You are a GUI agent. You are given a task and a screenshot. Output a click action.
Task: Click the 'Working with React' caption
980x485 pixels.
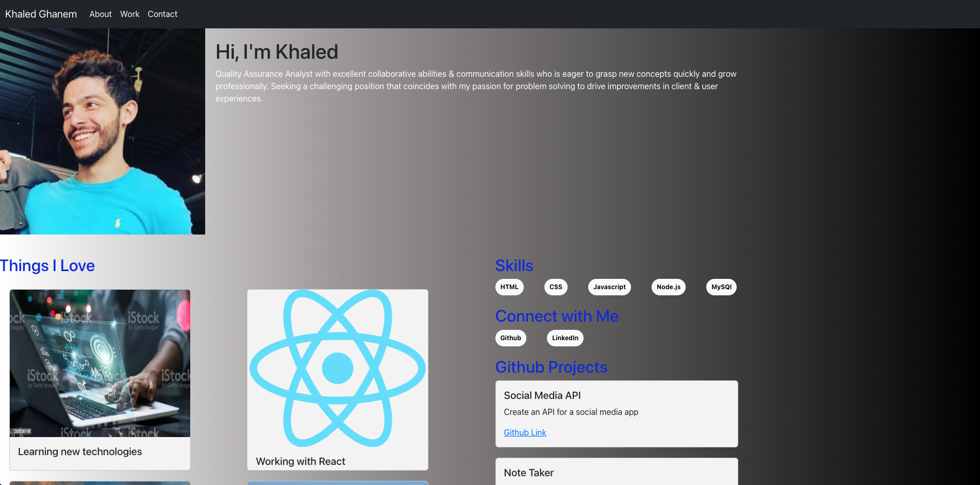pyautogui.click(x=301, y=461)
